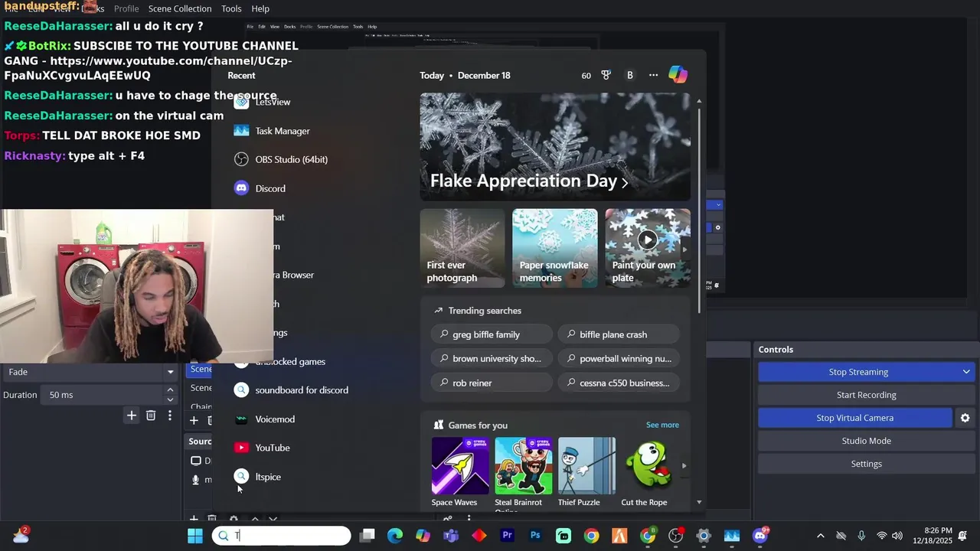
Task: Open Paper snowflake memories card
Action: pyautogui.click(x=555, y=248)
